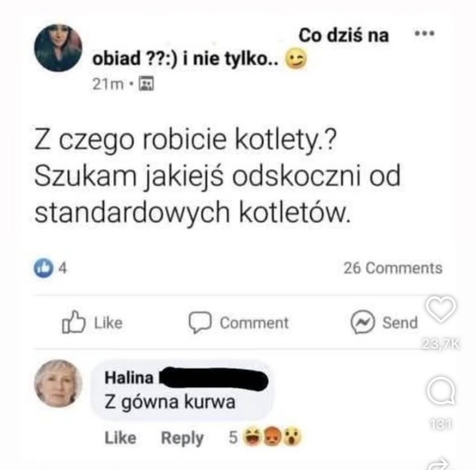
Task: Tap the post timestamp 21m
Action: [x=108, y=84]
